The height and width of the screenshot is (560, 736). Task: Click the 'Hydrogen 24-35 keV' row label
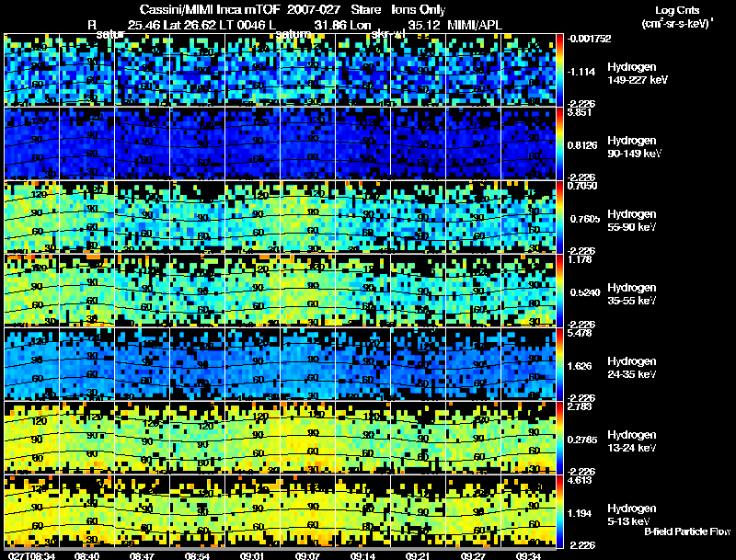pos(632,368)
